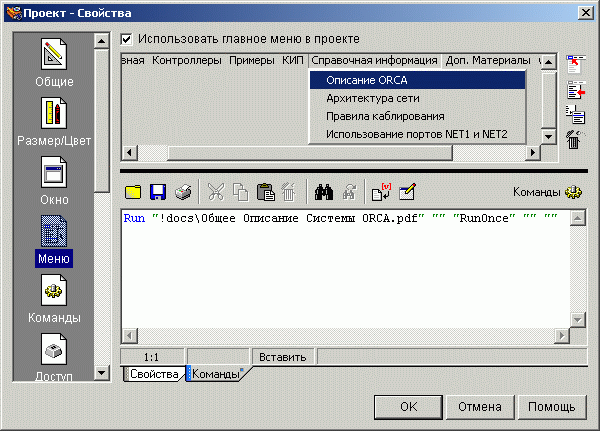The image size is (600, 431).
Task: Find text with the binoculars icon
Action: (x=324, y=192)
